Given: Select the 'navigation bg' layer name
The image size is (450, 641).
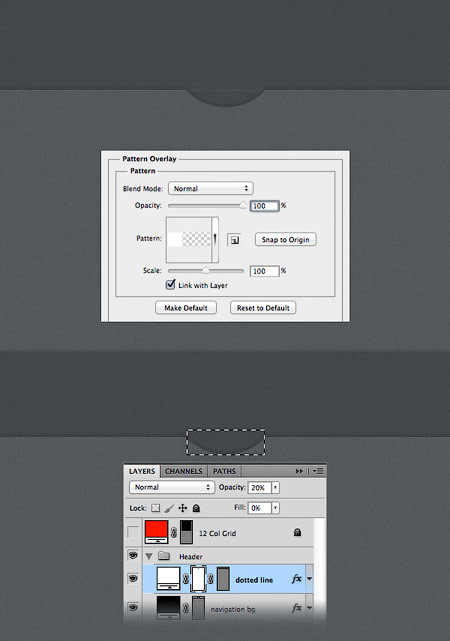Looking at the screenshot, I should click(x=233, y=609).
